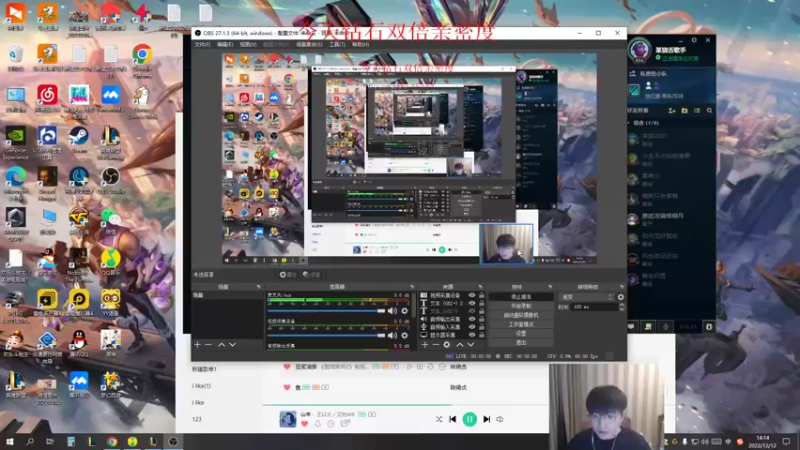Open transition properties gear icon

tap(620, 297)
